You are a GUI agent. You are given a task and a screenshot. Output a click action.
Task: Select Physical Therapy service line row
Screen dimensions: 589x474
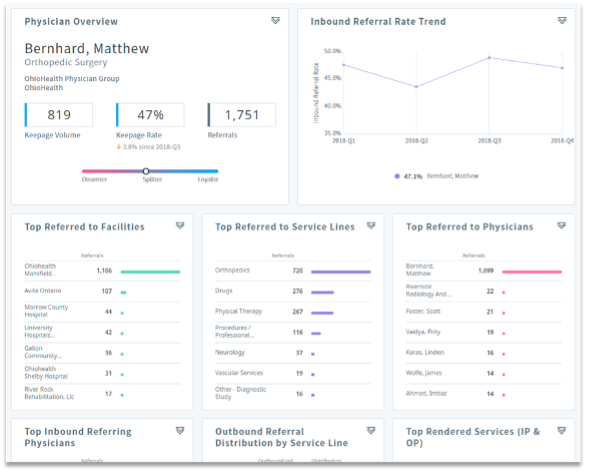click(293, 312)
